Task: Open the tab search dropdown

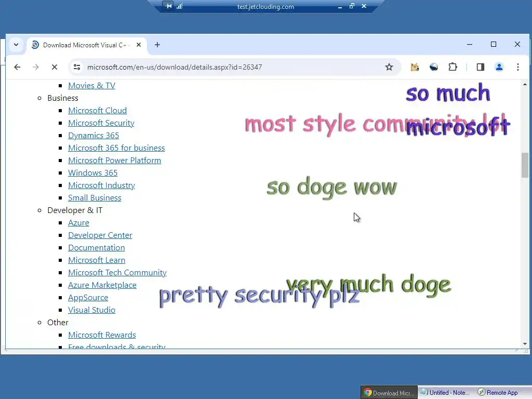Action: 16,45
